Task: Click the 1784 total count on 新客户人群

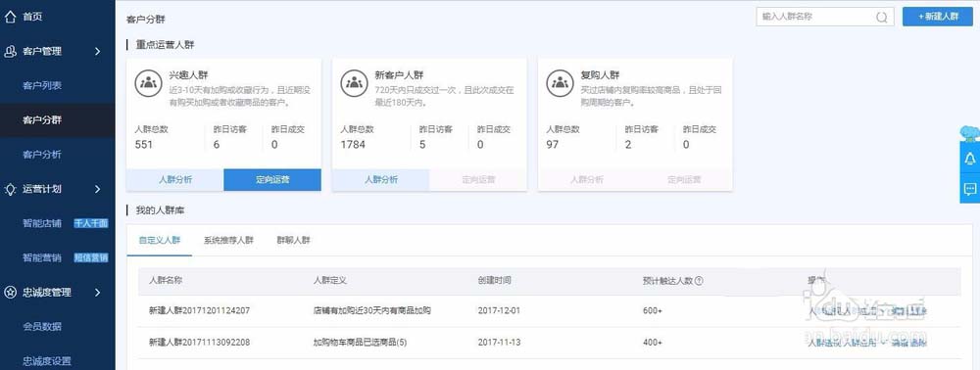Action: click(x=353, y=145)
